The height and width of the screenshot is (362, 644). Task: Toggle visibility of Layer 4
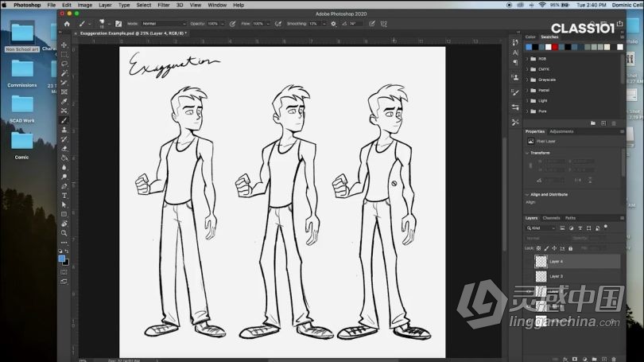click(529, 261)
